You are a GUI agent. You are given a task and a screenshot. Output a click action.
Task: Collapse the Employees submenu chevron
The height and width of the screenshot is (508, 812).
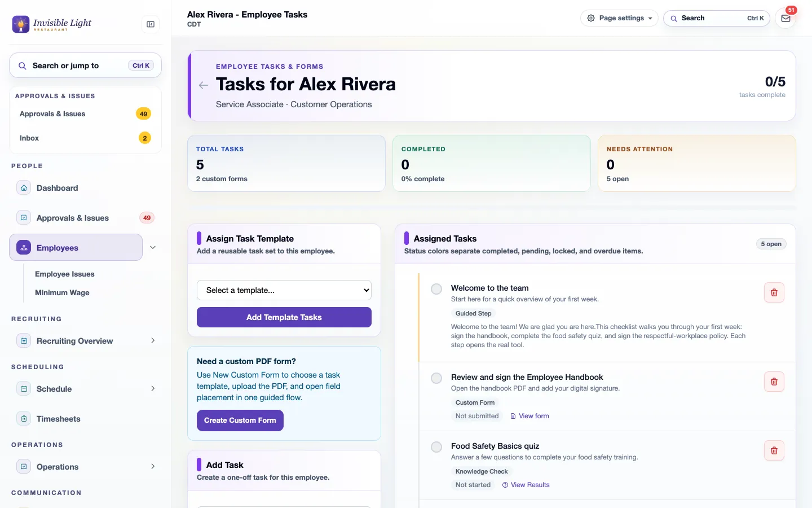(x=153, y=247)
